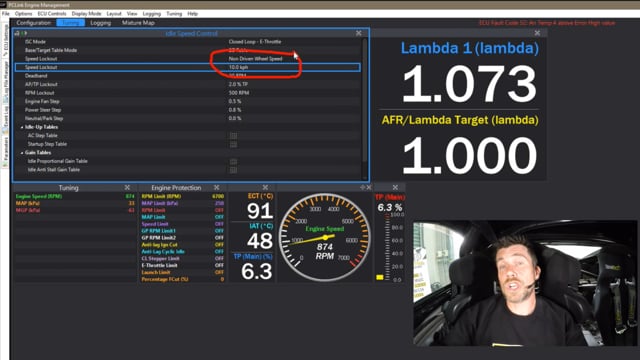Open the ECU Settings side tab

5,41
